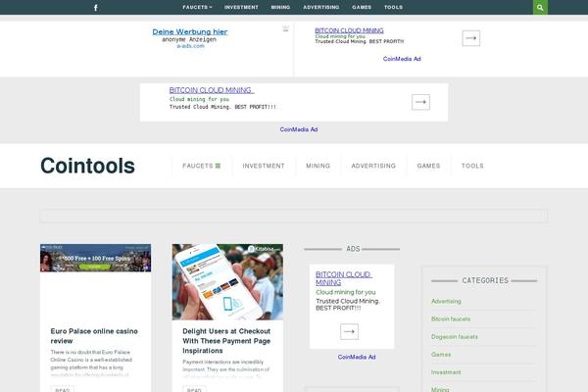Click Read button under Euro Palace article

(63, 389)
